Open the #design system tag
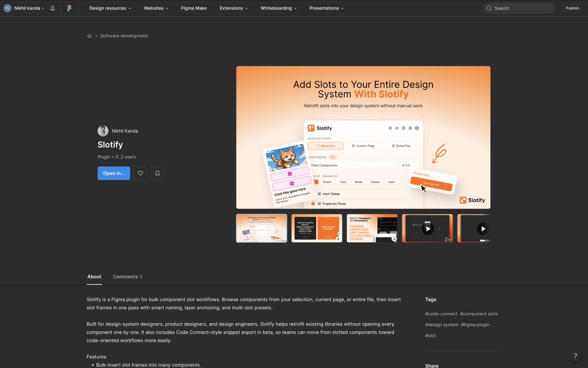 coord(441,325)
